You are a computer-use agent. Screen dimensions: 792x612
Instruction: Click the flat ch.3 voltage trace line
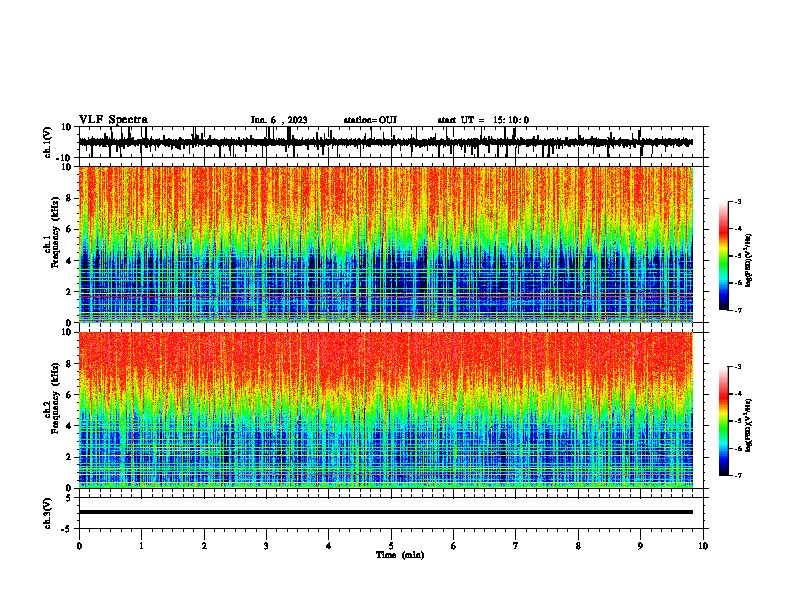pos(386,512)
